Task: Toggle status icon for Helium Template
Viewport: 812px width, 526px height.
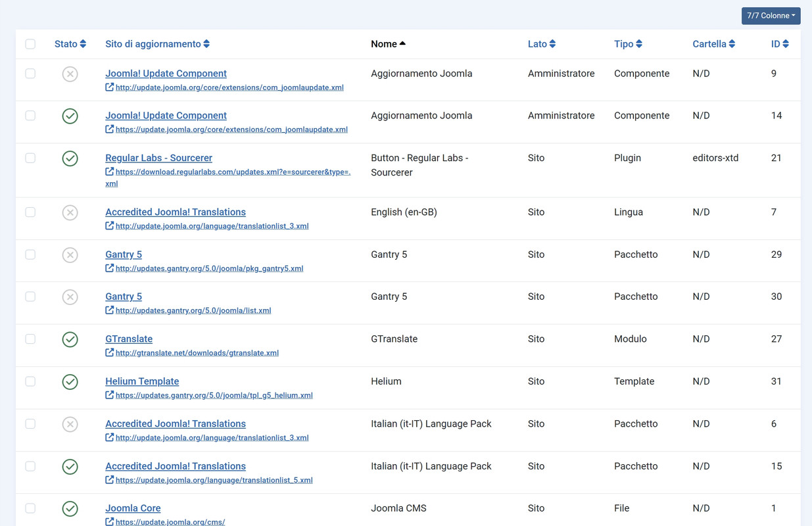Action: click(x=70, y=382)
